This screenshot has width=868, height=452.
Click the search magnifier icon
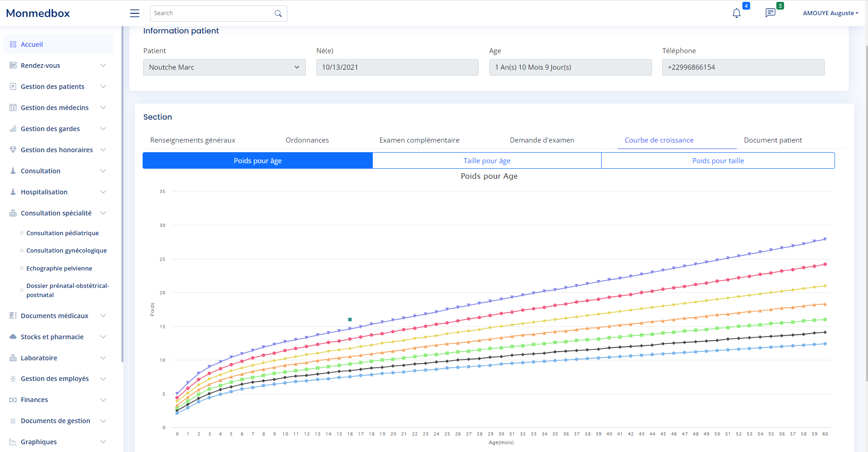click(x=278, y=14)
